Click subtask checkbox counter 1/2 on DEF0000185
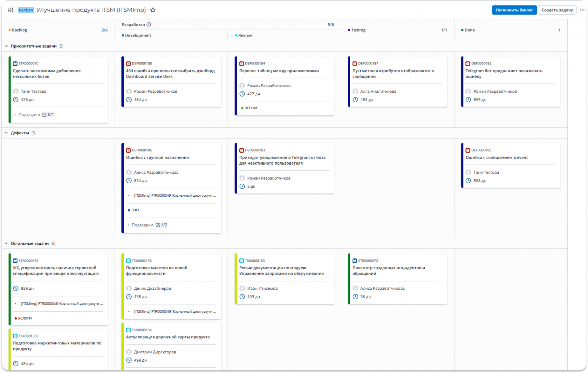588x373 pixels. (162, 225)
